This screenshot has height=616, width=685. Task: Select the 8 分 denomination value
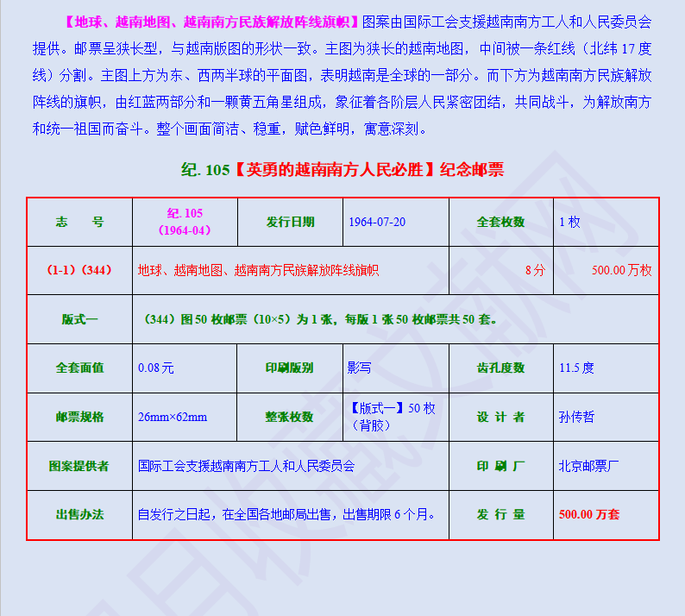point(535,270)
